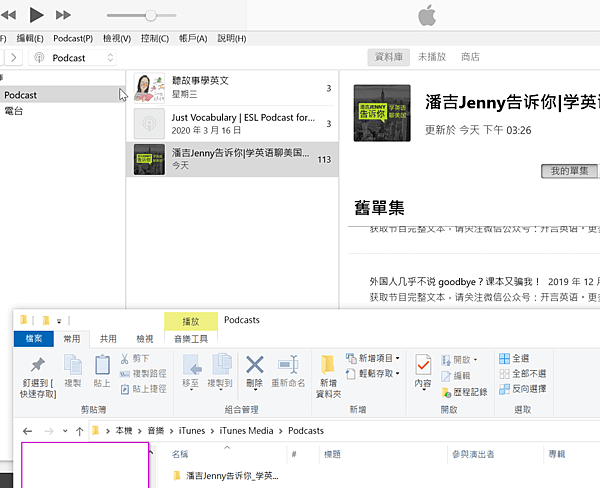600x488 pixels.
Task: Click the 刪除 red X icon
Action: [x=254, y=364]
